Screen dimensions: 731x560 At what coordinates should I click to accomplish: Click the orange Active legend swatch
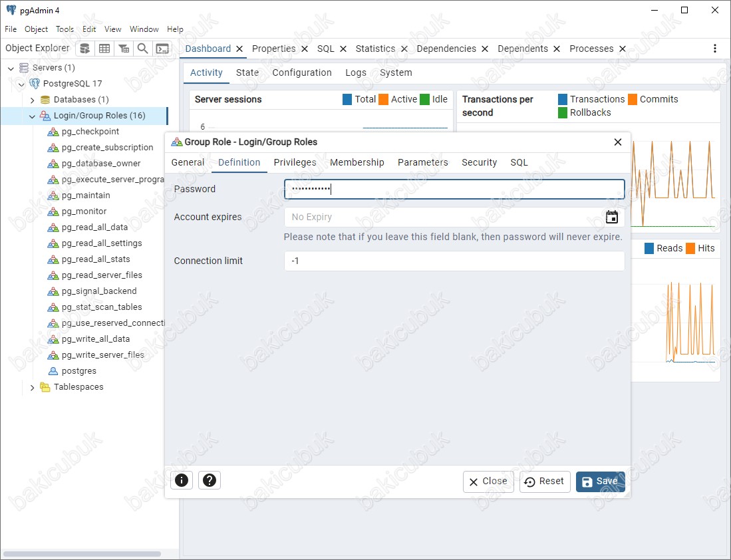384,99
